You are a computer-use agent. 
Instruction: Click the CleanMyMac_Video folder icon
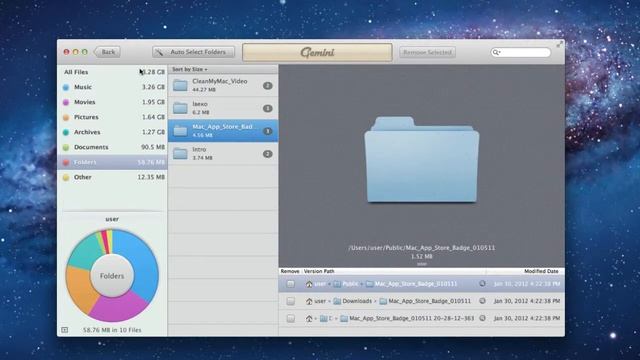[180, 85]
